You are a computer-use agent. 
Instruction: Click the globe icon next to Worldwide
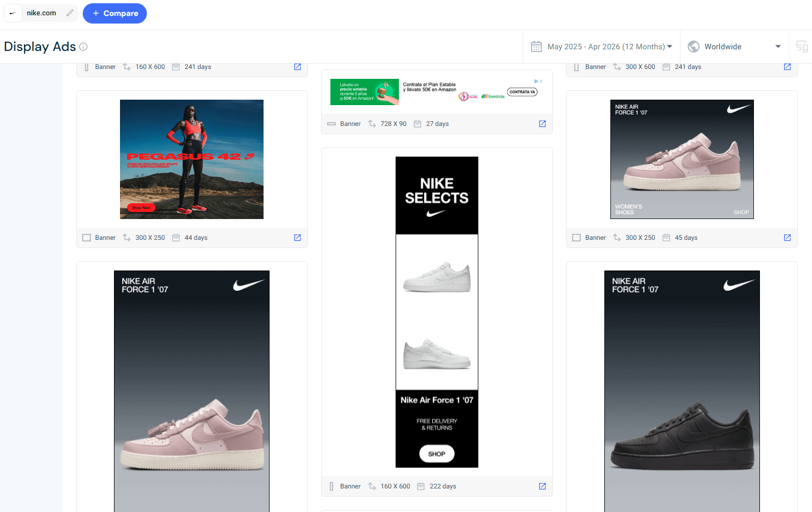pyautogui.click(x=693, y=47)
